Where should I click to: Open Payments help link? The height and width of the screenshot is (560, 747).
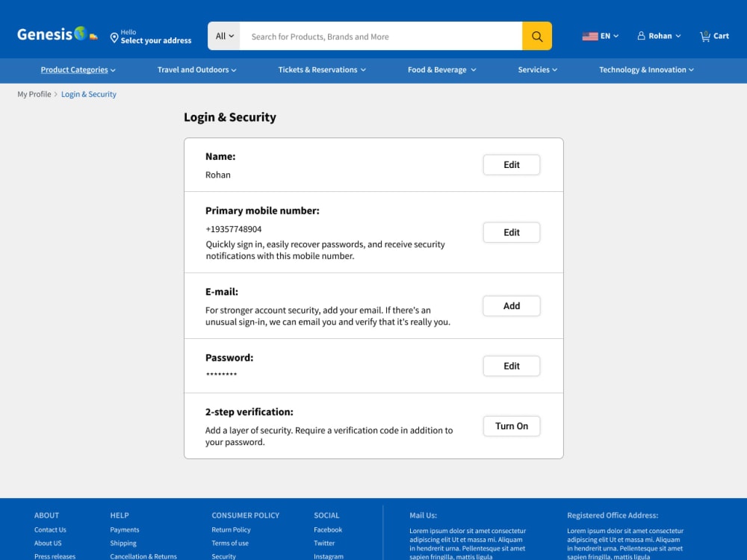[124, 529]
